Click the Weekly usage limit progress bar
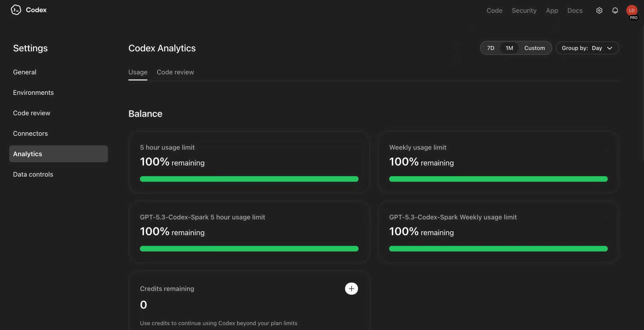The image size is (644, 330). click(x=498, y=179)
